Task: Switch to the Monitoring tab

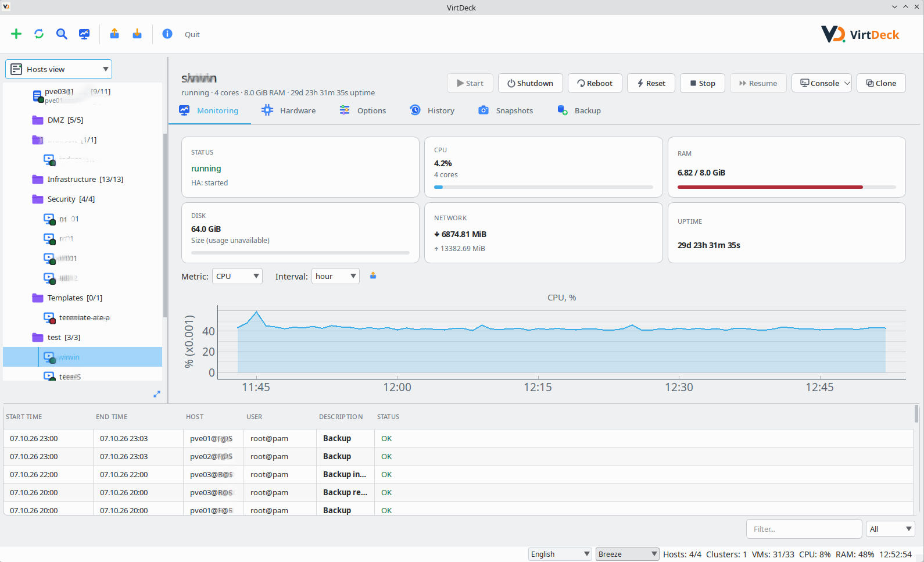Action: coord(209,110)
